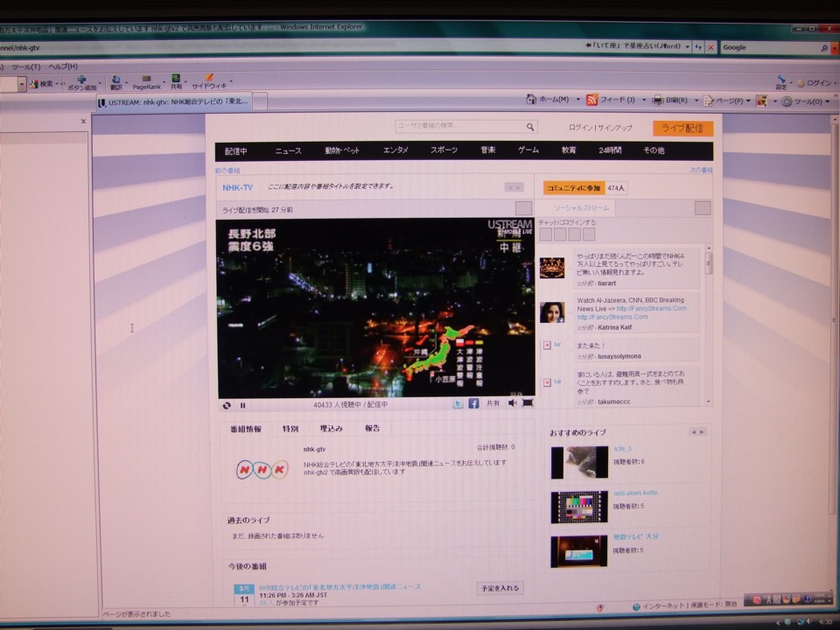Viewport: 840px width, 630px height.
Task: Click the magnifier icon of the Google search box
Action: click(824, 47)
